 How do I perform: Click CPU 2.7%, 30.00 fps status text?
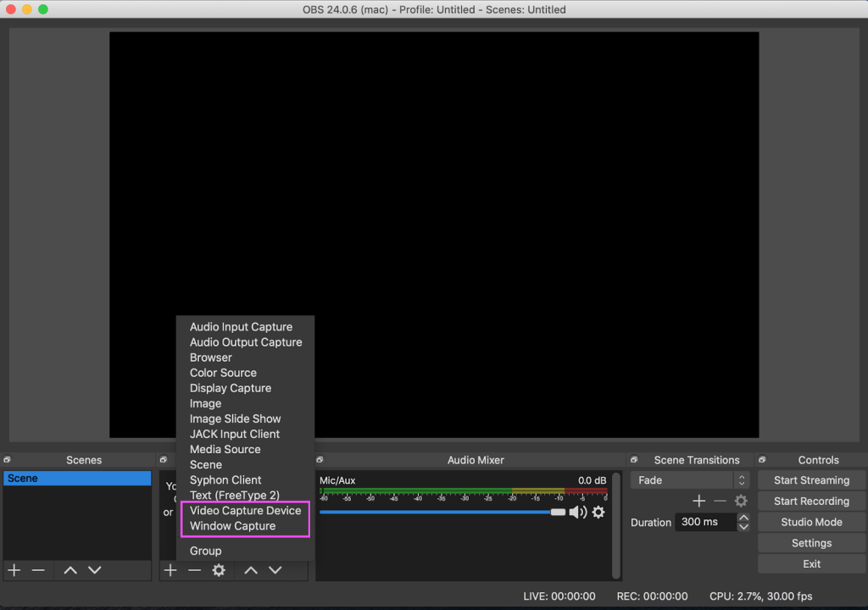click(760, 596)
